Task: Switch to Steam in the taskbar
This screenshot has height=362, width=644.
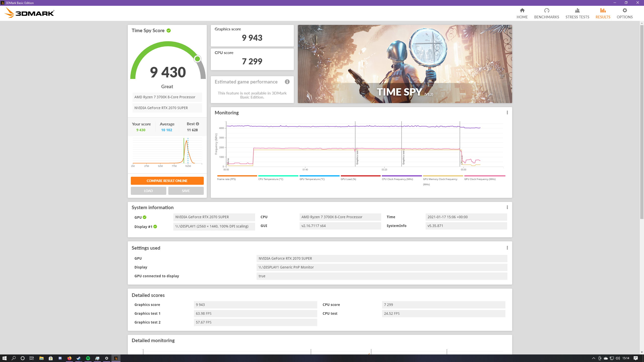Action: click(x=79, y=358)
